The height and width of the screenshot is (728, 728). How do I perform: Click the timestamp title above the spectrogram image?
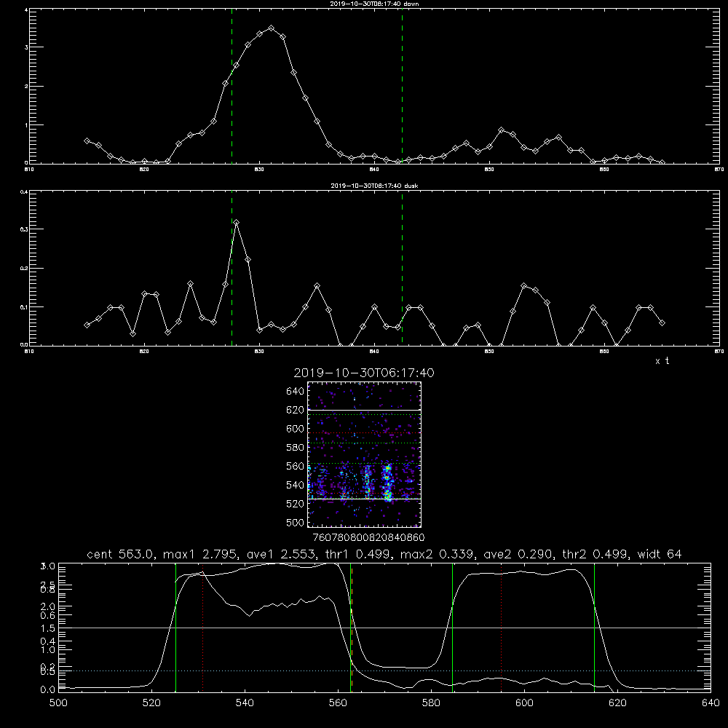pos(364,373)
